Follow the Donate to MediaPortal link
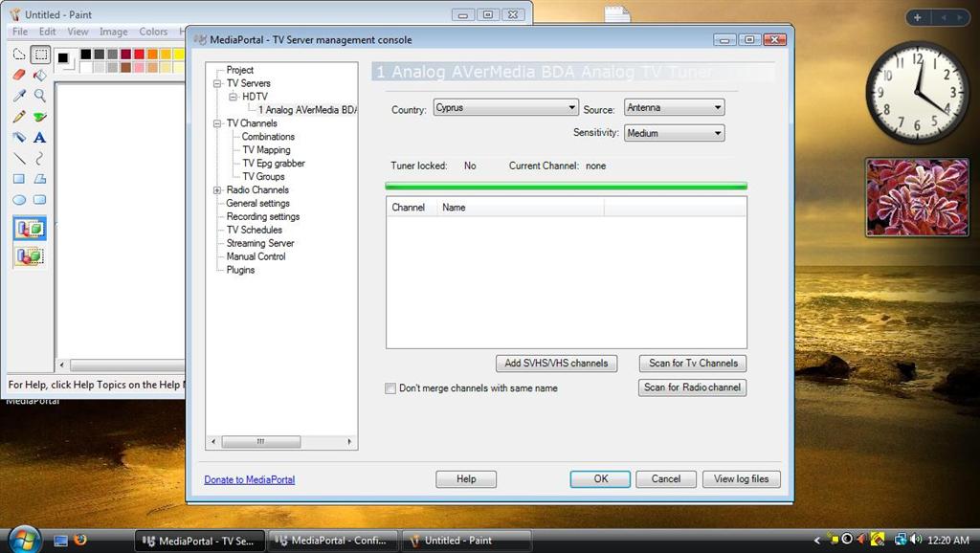980x553 pixels. [x=250, y=479]
